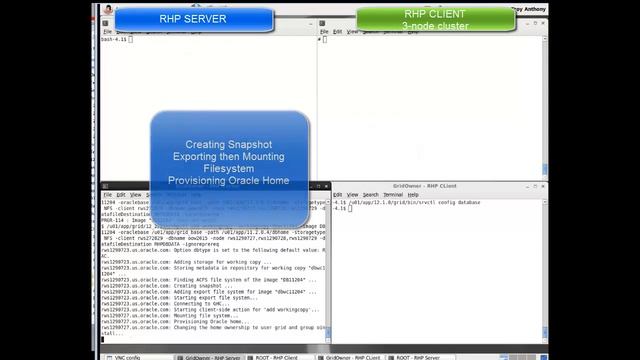Open Edit menu in bottom-left GridOwner RHP Server terminal

(121, 195)
